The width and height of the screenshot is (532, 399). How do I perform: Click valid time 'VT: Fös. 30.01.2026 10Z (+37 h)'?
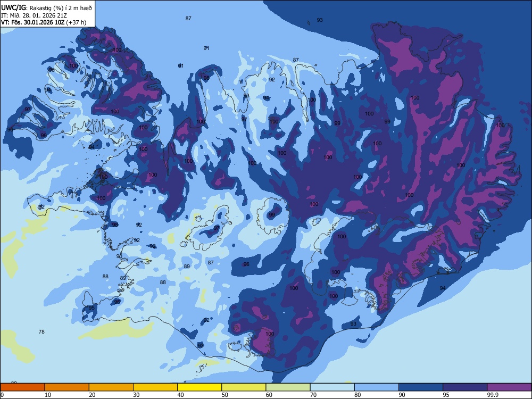[44, 22]
